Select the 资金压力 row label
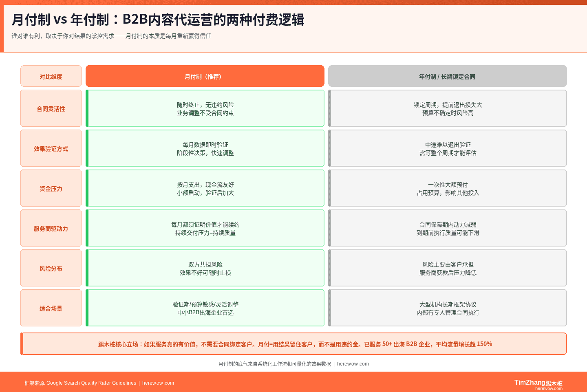 pos(51,188)
